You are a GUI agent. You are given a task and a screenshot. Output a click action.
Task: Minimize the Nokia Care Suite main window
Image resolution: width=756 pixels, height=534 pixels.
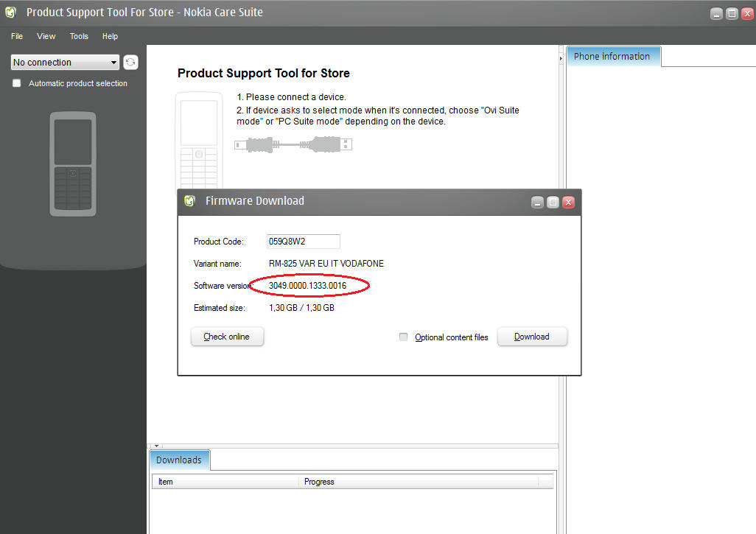point(717,13)
